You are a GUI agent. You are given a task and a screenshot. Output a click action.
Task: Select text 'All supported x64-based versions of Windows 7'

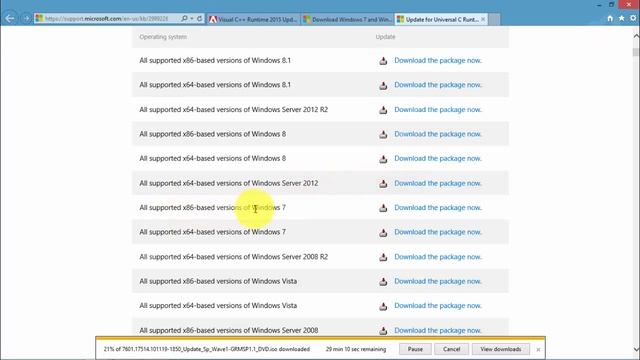point(213,232)
